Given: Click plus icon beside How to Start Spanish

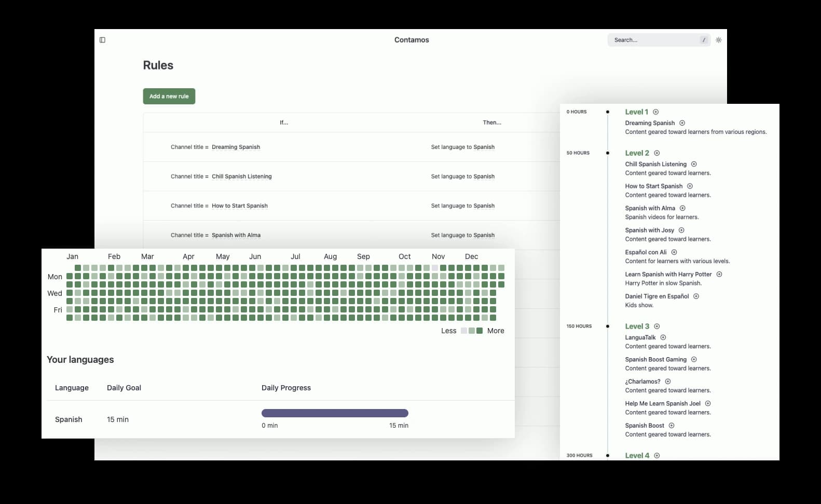Looking at the screenshot, I should (x=690, y=186).
